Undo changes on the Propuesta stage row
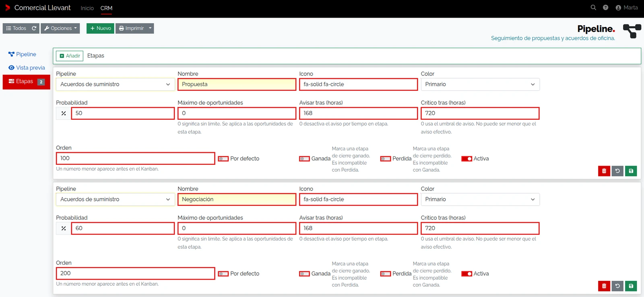 [x=617, y=171]
